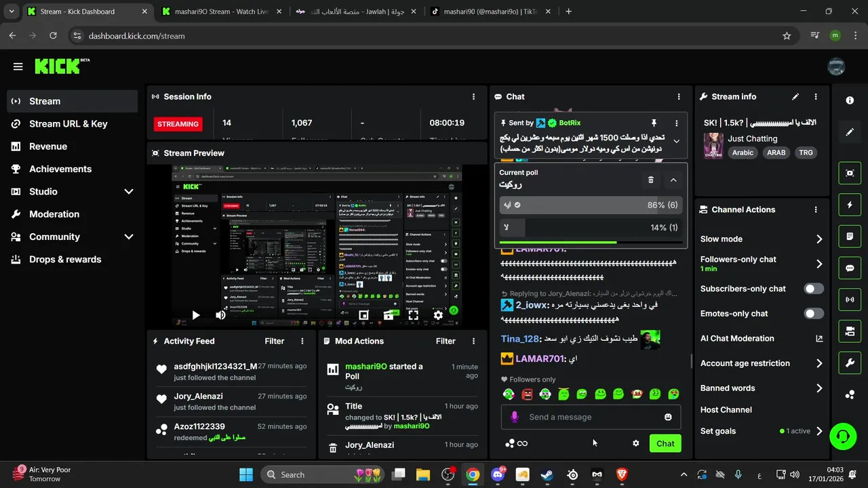Filter the Activity Feed

(275, 341)
